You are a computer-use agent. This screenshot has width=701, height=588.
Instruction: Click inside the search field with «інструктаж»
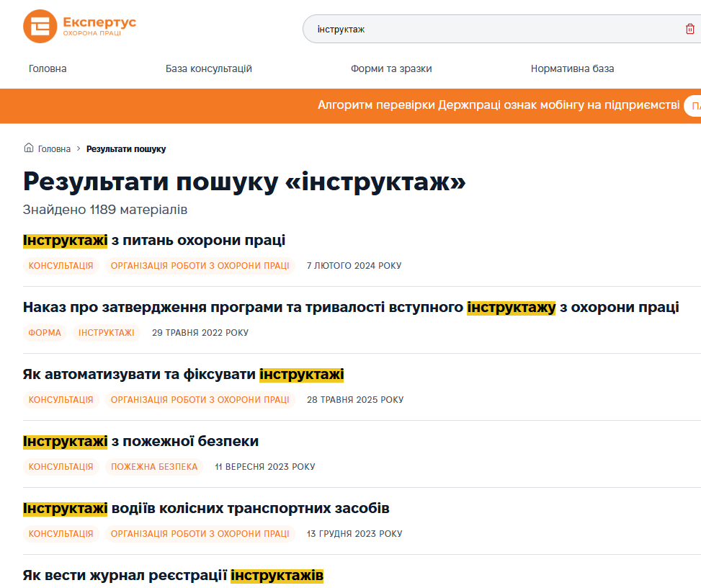pyautogui.click(x=490, y=29)
